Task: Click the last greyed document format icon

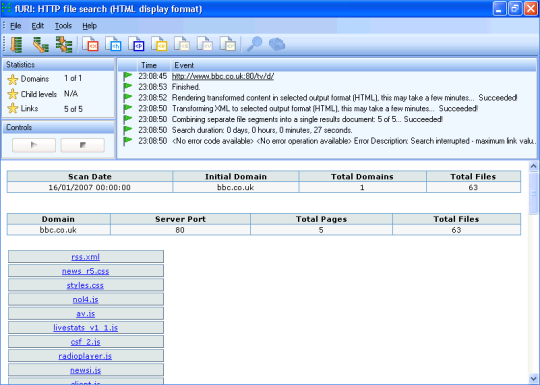Action: pos(228,44)
